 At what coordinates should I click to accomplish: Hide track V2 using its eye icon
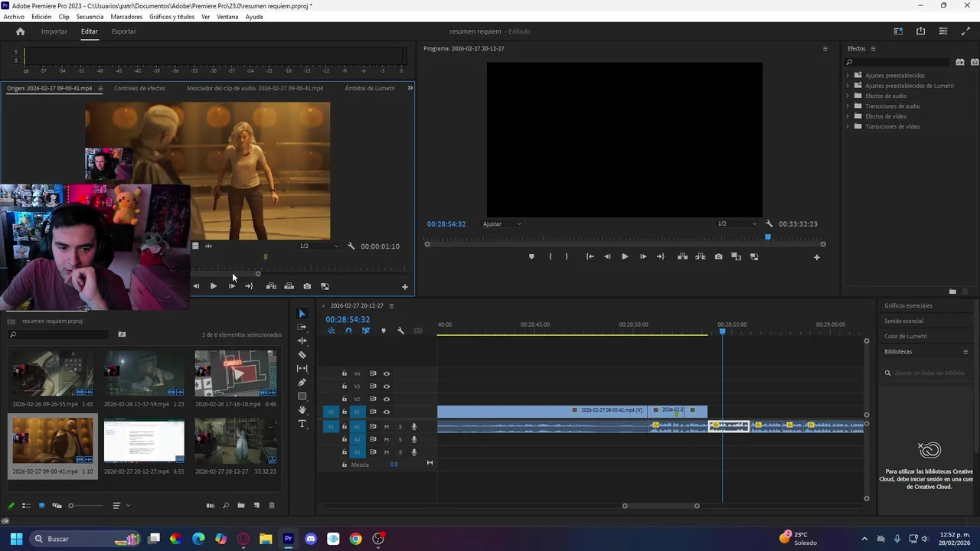387,399
